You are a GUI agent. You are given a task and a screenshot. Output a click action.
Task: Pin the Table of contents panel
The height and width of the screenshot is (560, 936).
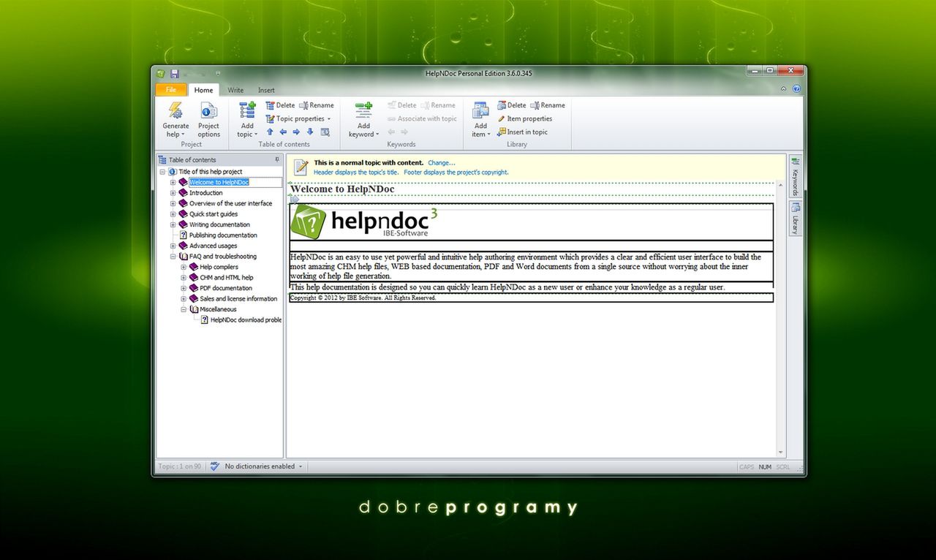click(277, 159)
